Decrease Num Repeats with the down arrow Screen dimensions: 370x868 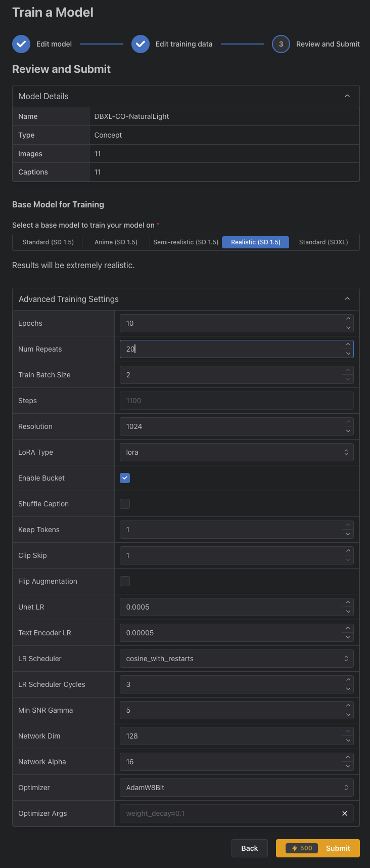348,354
